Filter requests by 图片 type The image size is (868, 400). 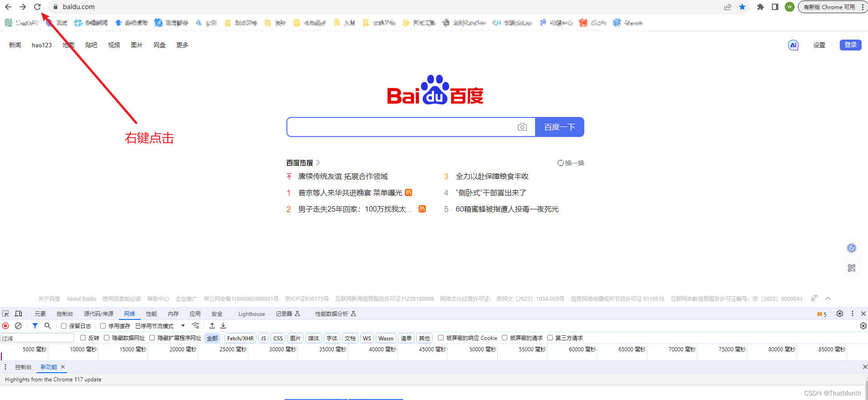click(x=295, y=338)
